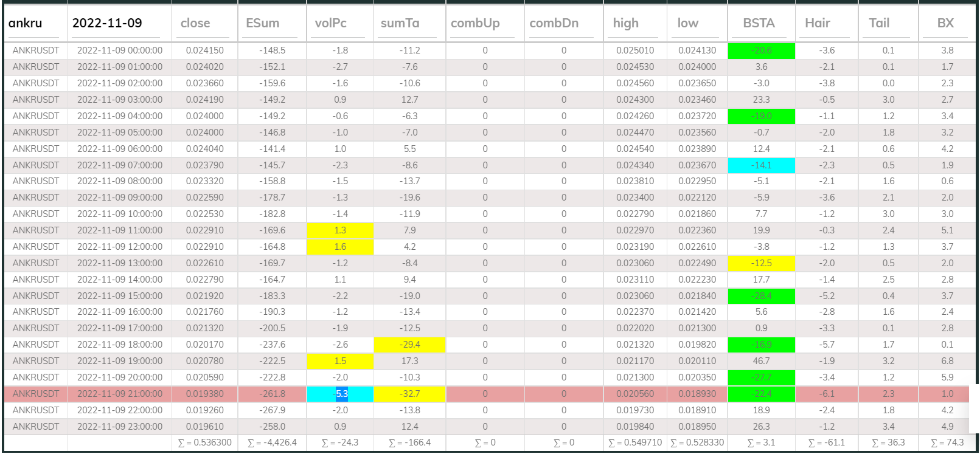
Task: Click Hair value -5.7
Action: point(827,345)
